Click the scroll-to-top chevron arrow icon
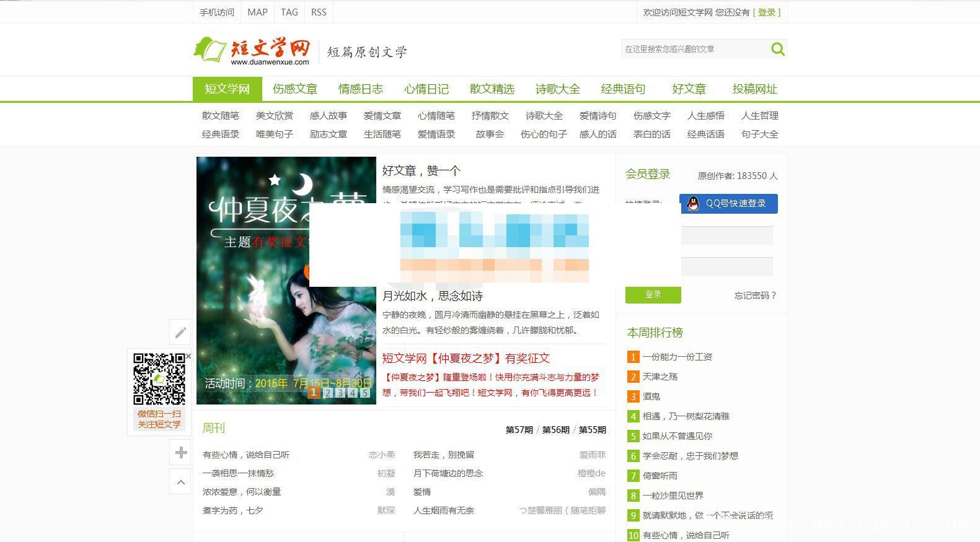The height and width of the screenshot is (542, 980). [180, 482]
